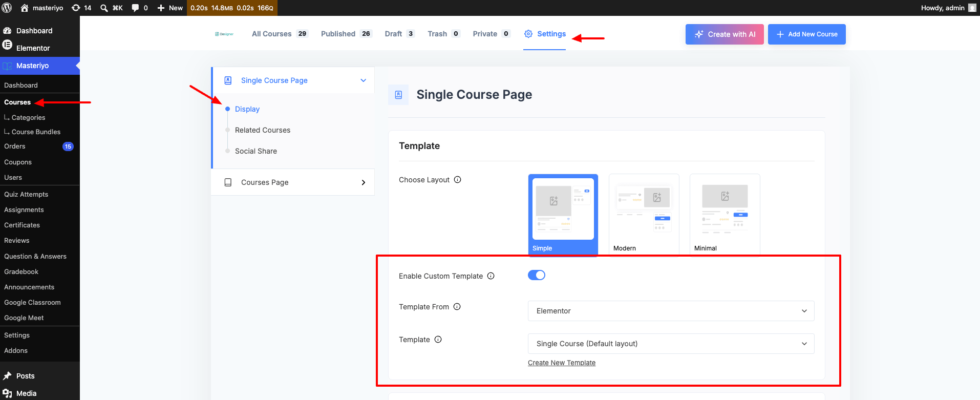Click the Create with AI button
The image size is (980, 400).
coord(725,34)
